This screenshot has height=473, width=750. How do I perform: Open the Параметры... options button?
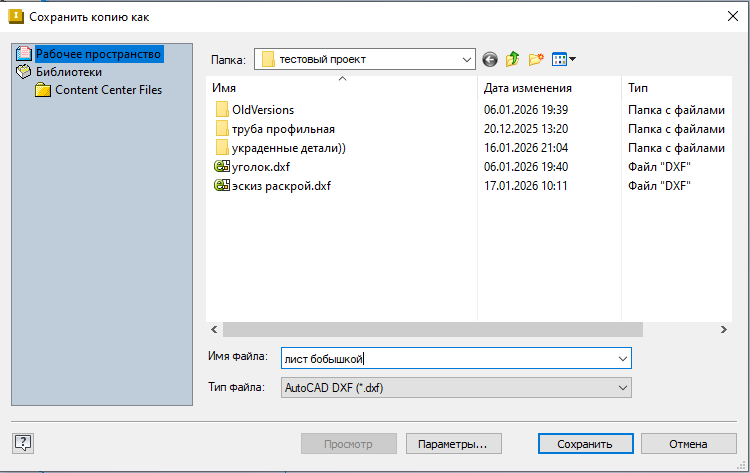(x=453, y=444)
